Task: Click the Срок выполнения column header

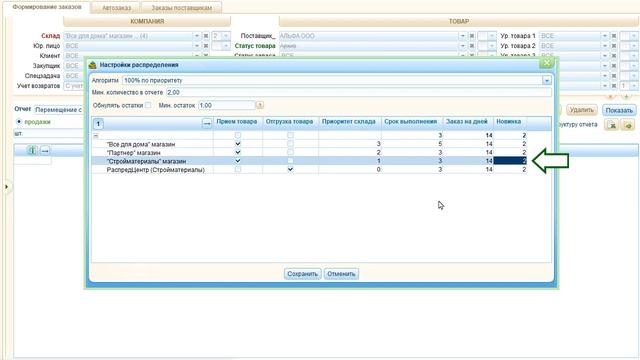Action: click(x=411, y=122)
